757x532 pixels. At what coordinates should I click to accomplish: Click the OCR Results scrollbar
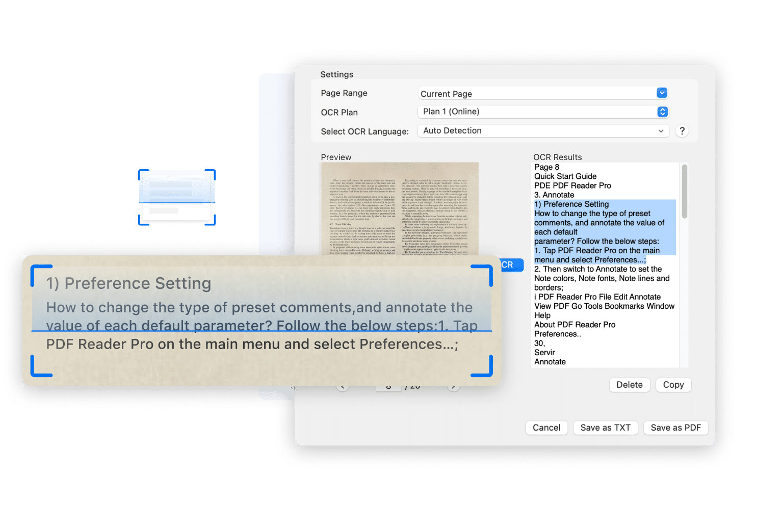[x=684, y=192]
